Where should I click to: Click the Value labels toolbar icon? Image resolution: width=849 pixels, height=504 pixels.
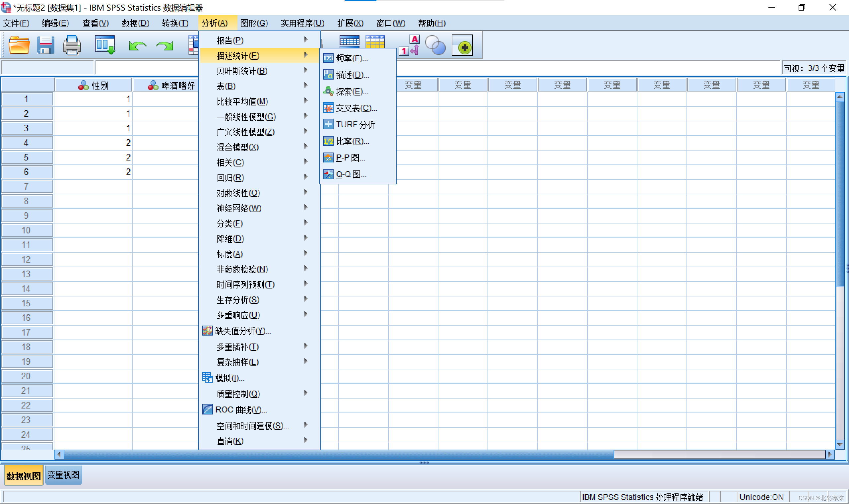pos(410,45)
